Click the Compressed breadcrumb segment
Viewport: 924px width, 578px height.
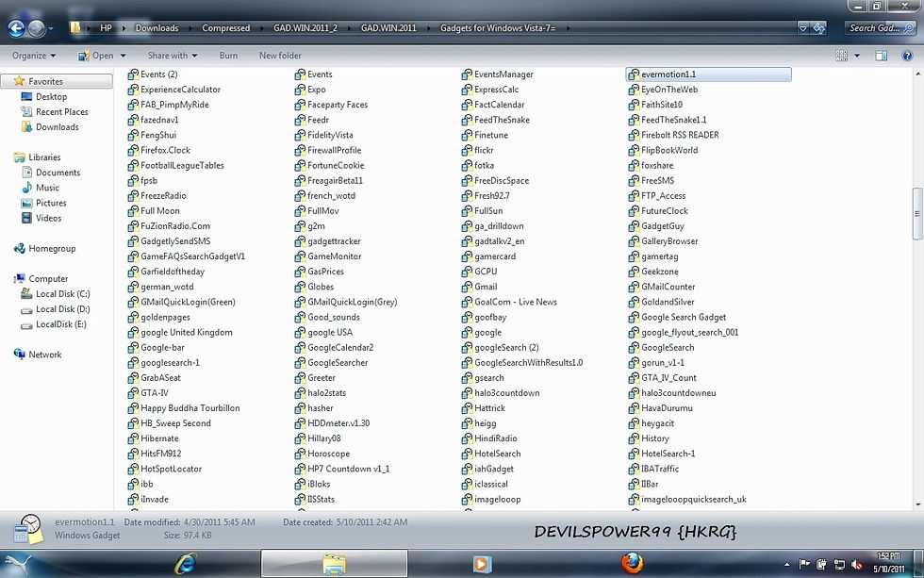225,27
